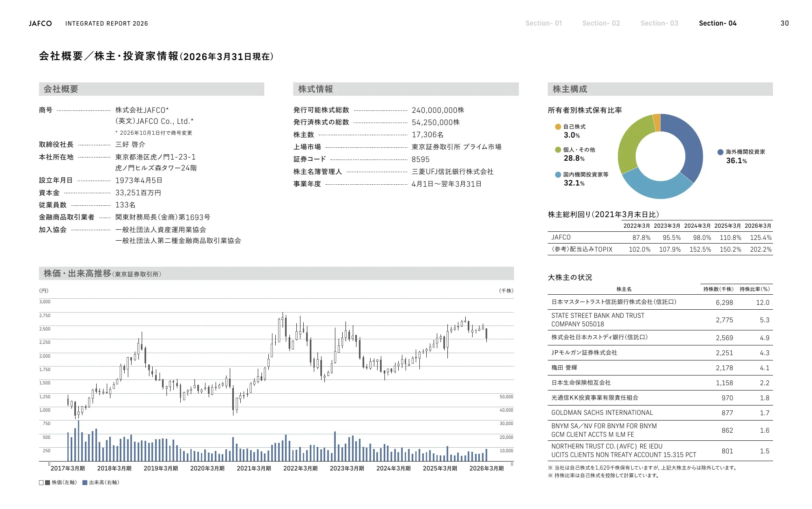Viewport: 812px width, 509px height.
Task: Click the 240,000,000株 value
Action: tap(438, 110)
